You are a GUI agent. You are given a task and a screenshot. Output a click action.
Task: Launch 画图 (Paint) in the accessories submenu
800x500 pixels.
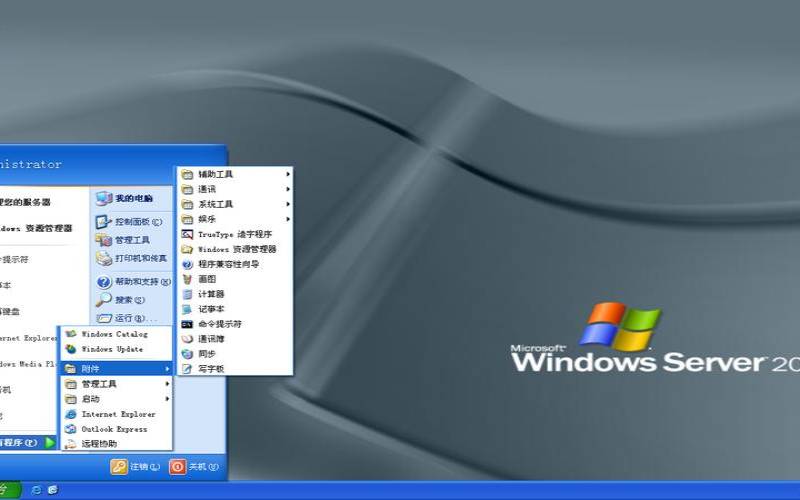tap(235, 279)
